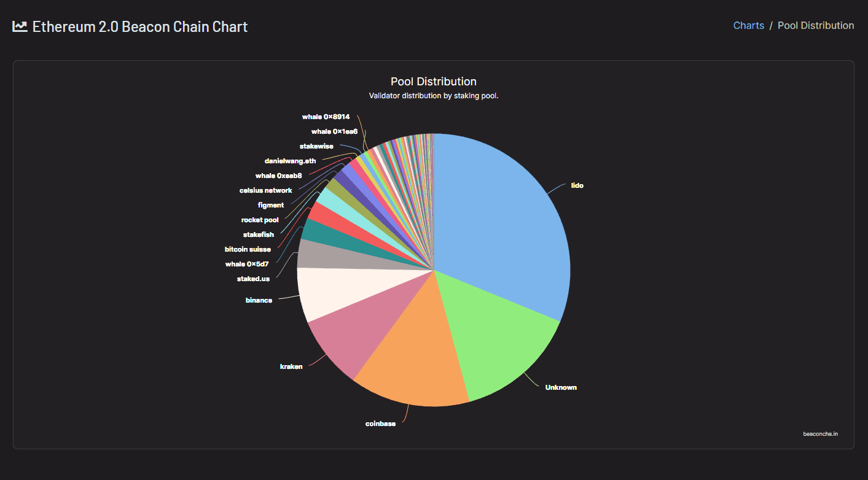Click the danielwang.eth label
The width and height of the screenshot is (868, 480).
[290, 161]
